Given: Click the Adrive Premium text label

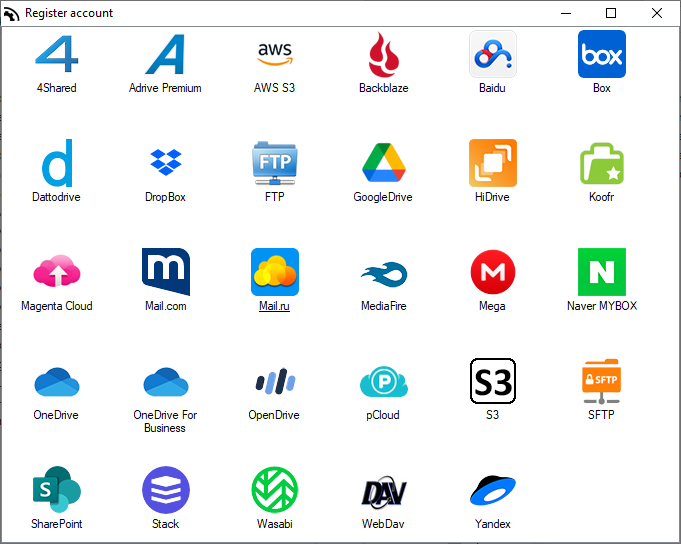Looking at the screenshot, I should tap(165, 88).
